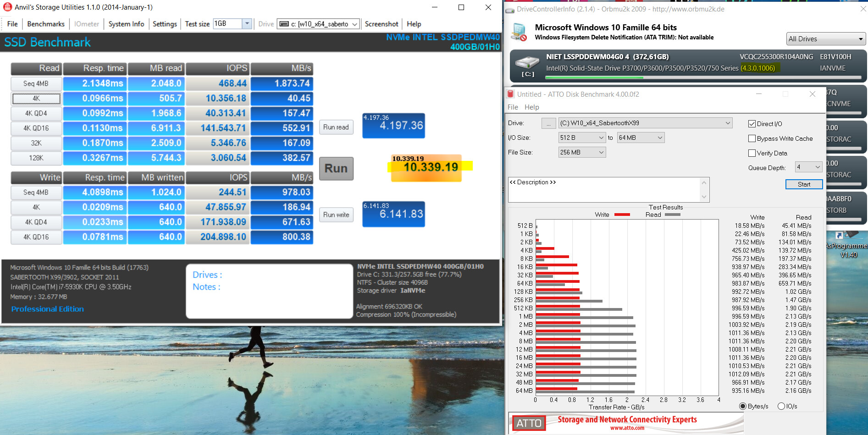Click the Read 4K QD16 test button
The width and height of the screenshot is (868, 435).
[36, 128]
